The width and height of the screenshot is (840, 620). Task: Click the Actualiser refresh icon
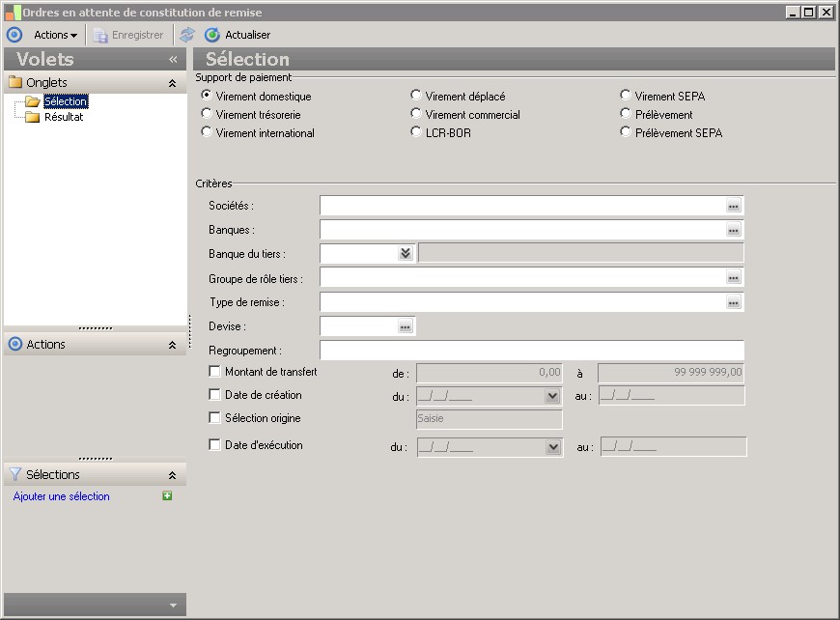(x=212, y=35)
